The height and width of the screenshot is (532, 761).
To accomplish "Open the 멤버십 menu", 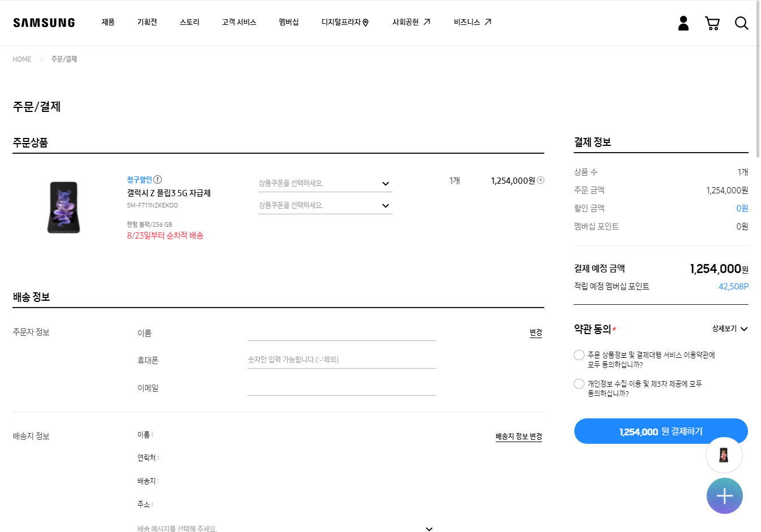I will 289,22.
